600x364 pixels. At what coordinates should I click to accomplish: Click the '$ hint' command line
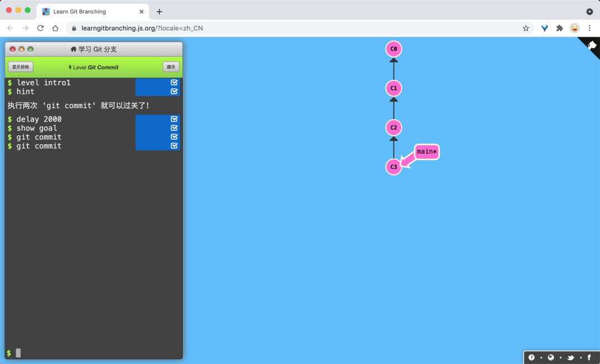[21, 92]
